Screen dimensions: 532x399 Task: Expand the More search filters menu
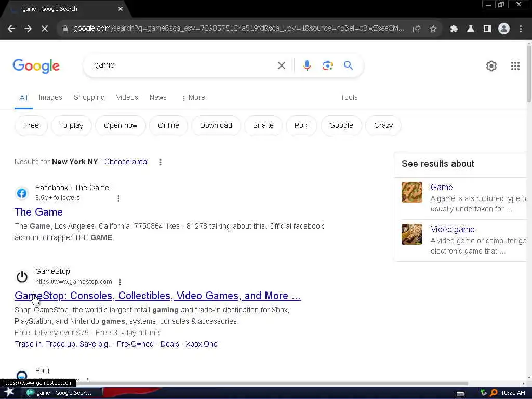(x=193, y=97)
